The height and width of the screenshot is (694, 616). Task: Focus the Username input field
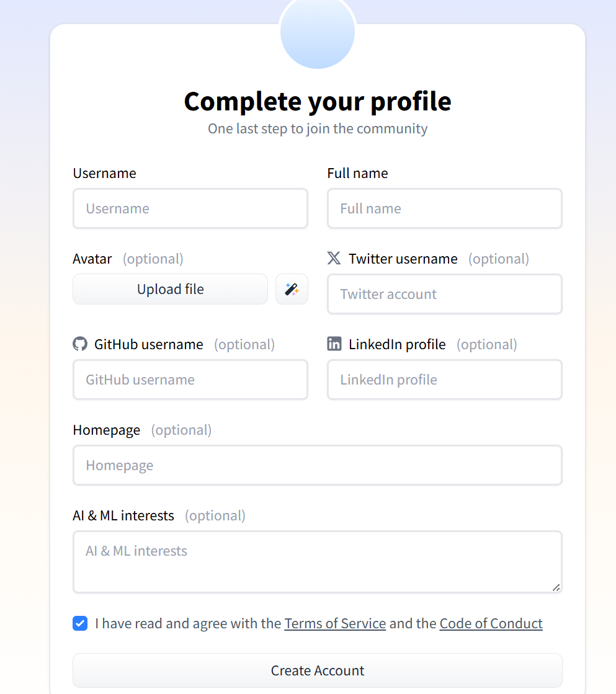tap(190, 208)
